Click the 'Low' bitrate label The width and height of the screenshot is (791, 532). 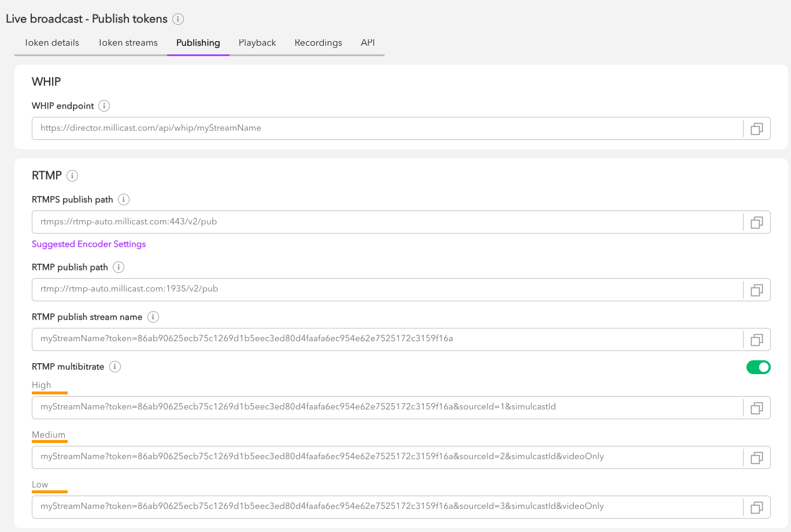[x=40, y=485]
